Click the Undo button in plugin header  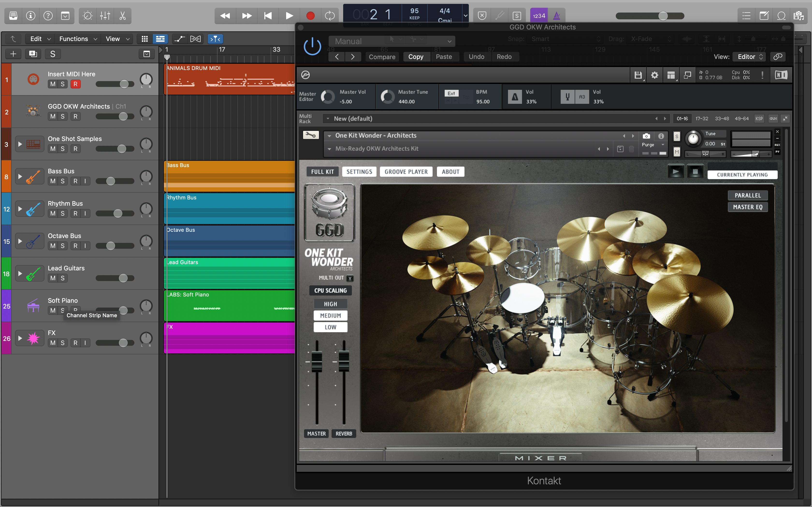pyautogui.click(x=475, y=57)
